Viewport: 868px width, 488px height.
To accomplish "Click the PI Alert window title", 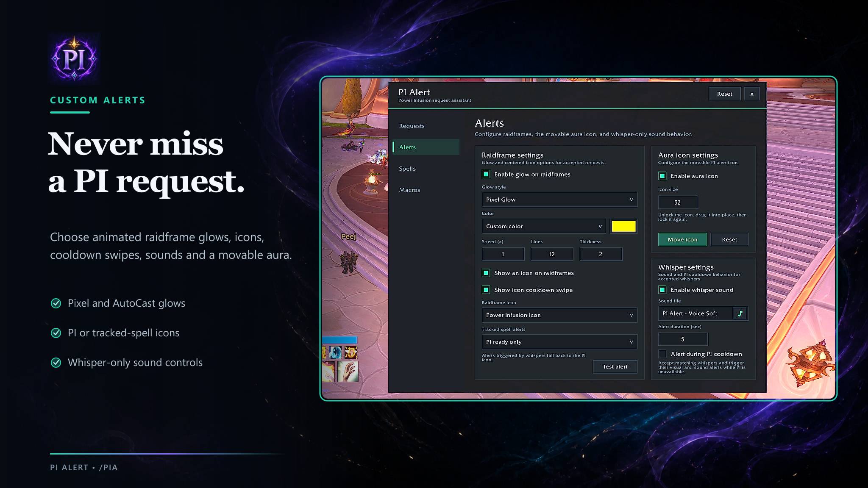I will pos(414,92).
